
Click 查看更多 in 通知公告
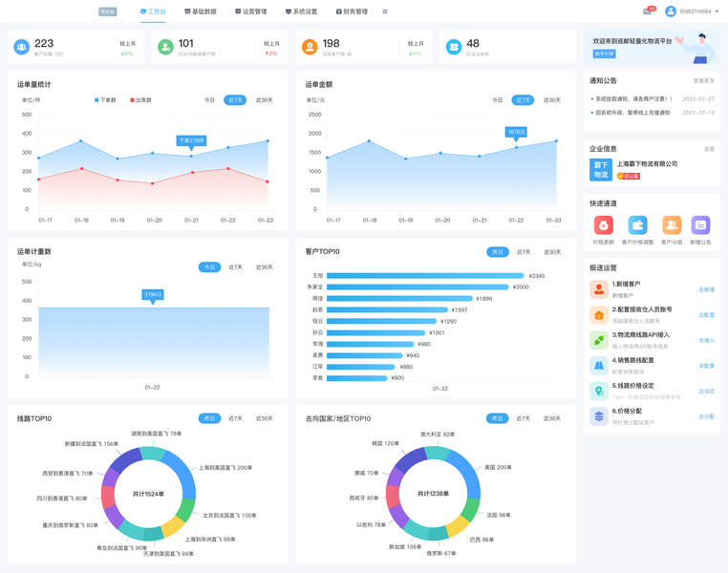coord(704,81)
